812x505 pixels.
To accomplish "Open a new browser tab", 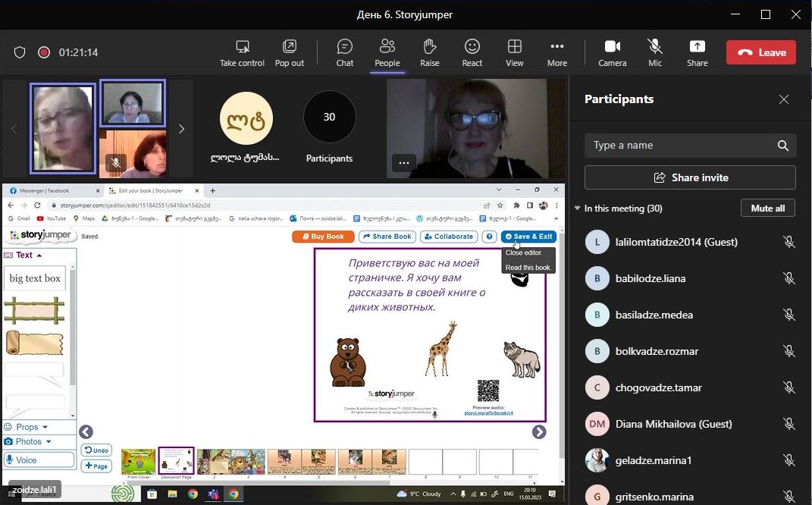I will tap(212, 190).
